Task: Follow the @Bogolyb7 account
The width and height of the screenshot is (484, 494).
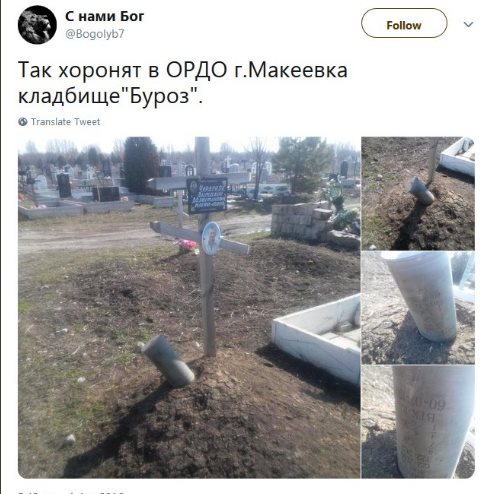Action: coord(404,23)
